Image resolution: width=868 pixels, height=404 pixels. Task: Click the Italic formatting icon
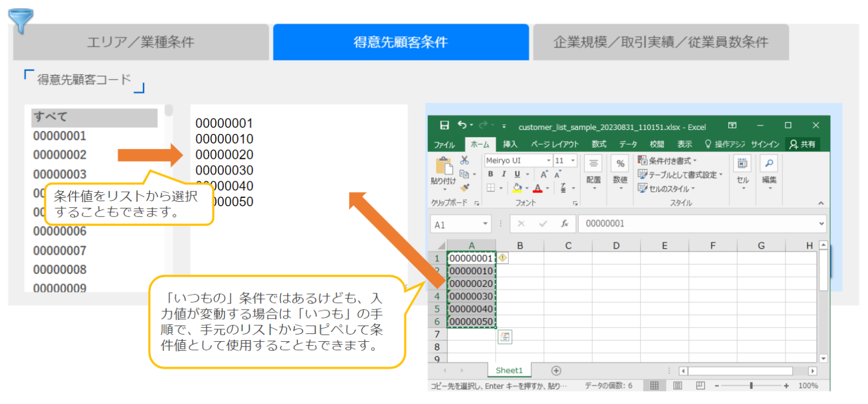pos(504,173)
